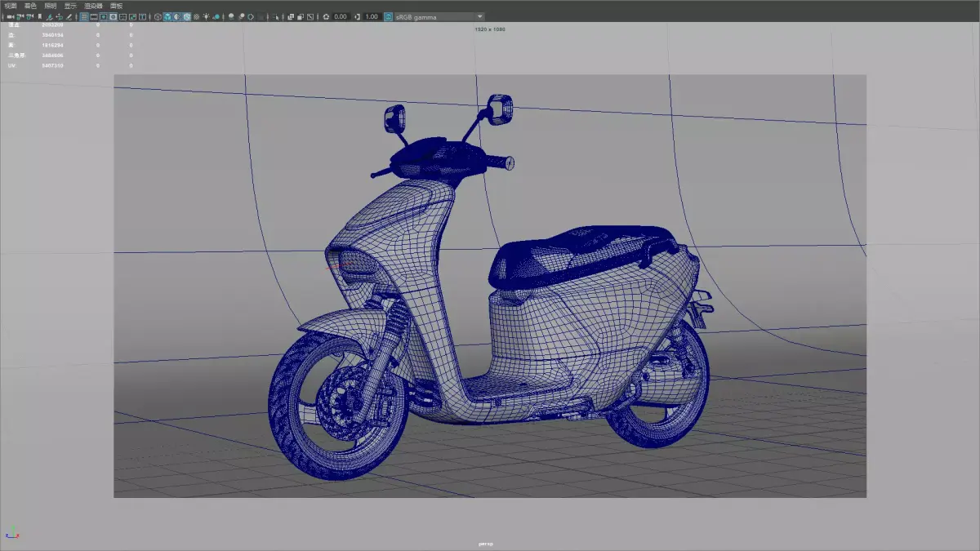Click the Gamma value field 1.00
Image resolution: width=980 pixels, height=551 pixels.
(372, 16)
